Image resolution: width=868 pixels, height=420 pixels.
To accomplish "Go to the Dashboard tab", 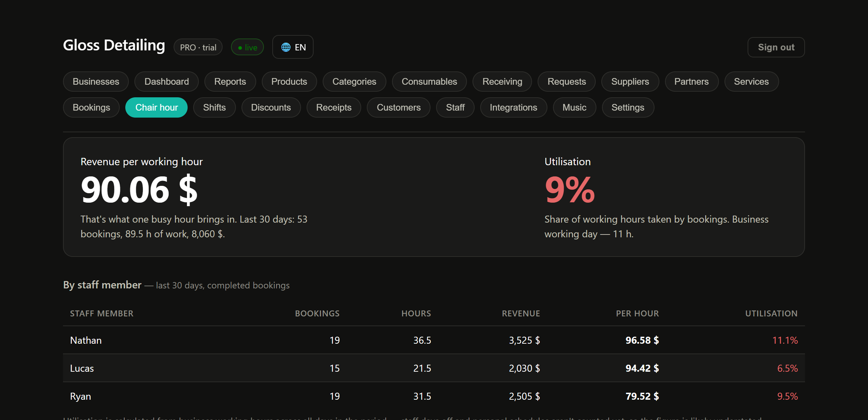I will coord(167,82).
